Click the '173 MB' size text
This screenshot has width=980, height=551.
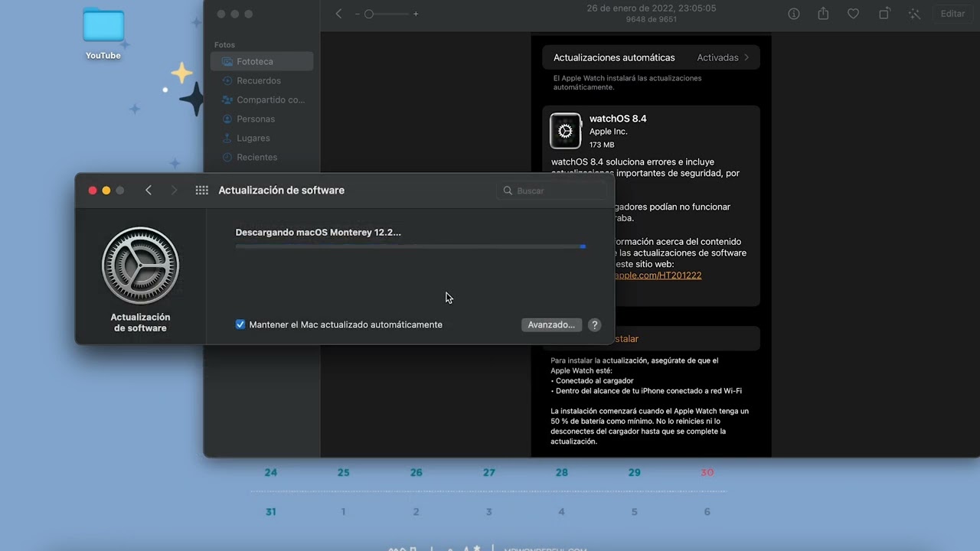602,145
